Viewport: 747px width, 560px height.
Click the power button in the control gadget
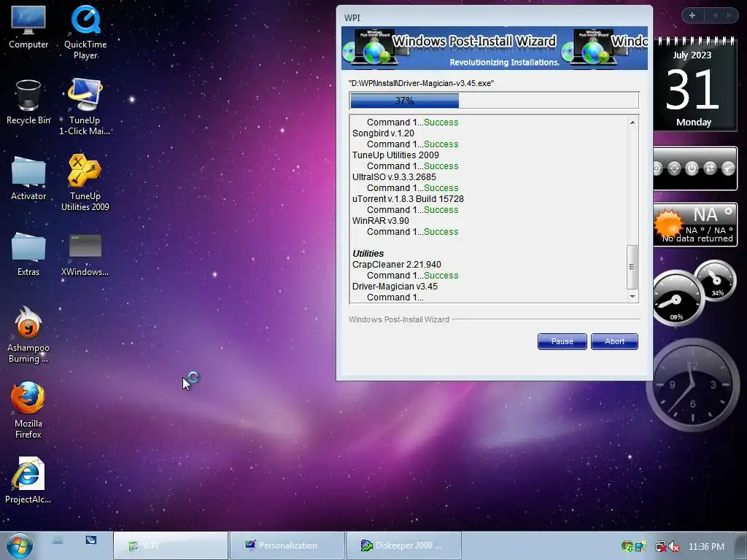pos(692,168)
